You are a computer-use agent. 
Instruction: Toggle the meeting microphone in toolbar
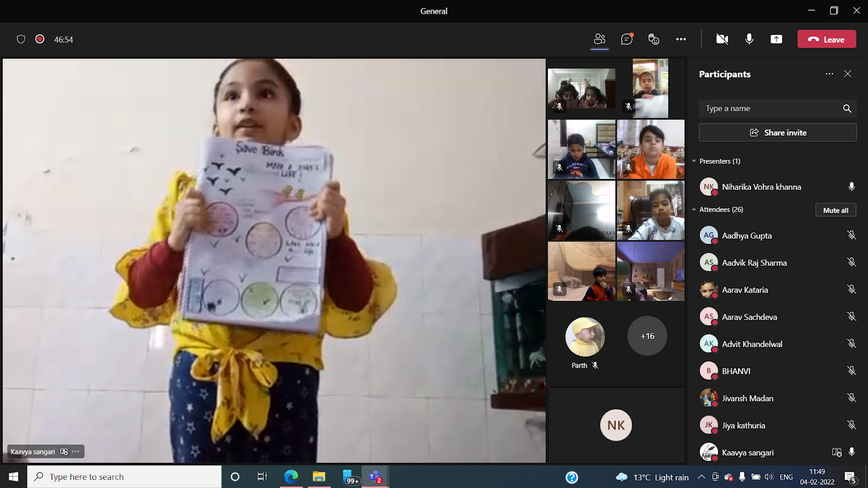tap(749, 39)
